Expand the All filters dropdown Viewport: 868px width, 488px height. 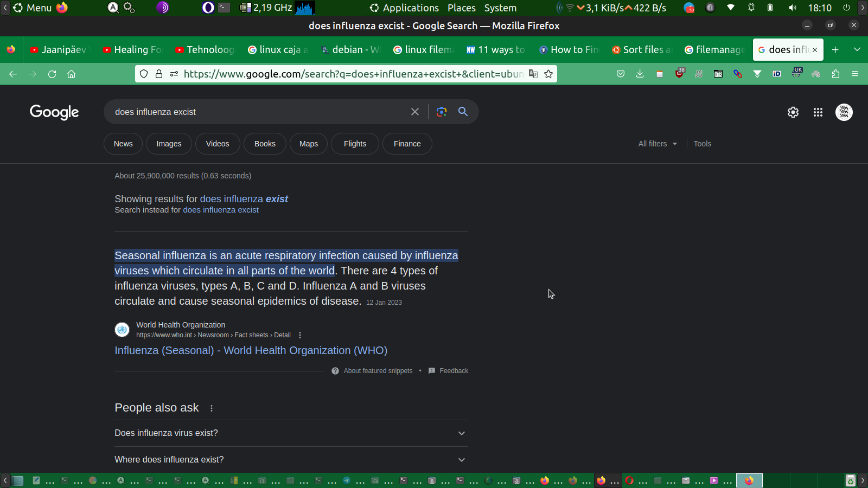(658, 144)
